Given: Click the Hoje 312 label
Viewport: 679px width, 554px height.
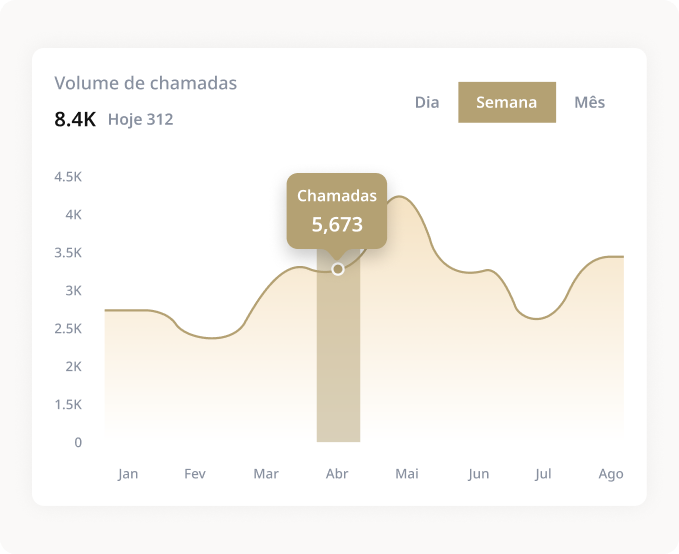Looking at the screenshot, I should point(140,120).
